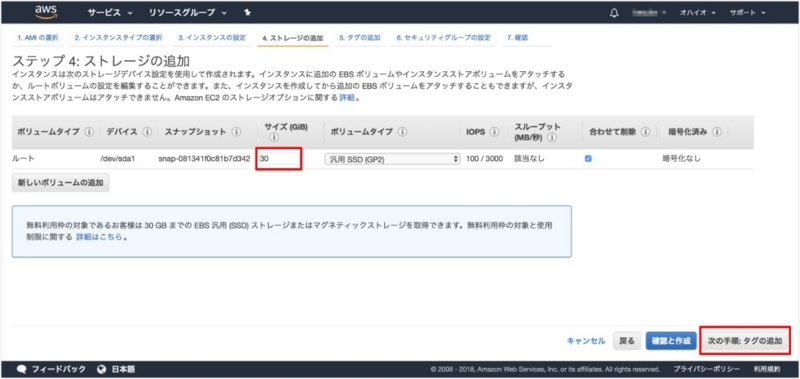Open the プライバシーポリシー footer link
This screenshot has width=800, height=379.
pos(707,369)
